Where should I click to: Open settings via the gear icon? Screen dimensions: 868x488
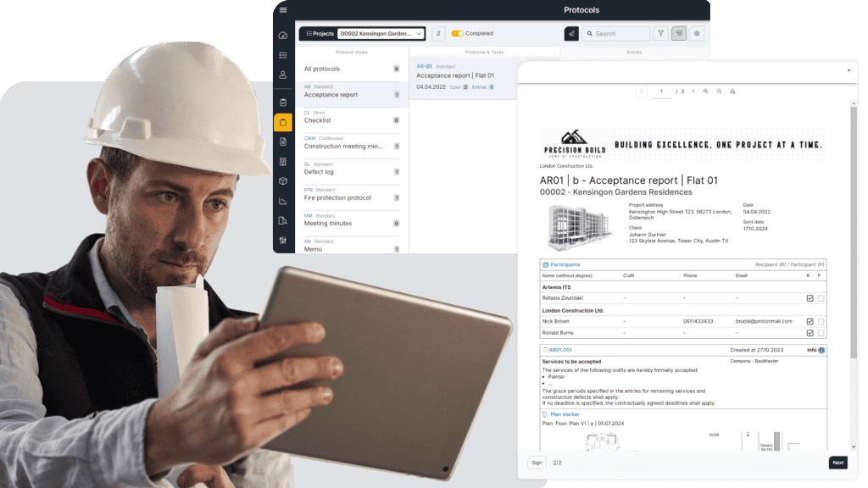[x=697, y=33]
